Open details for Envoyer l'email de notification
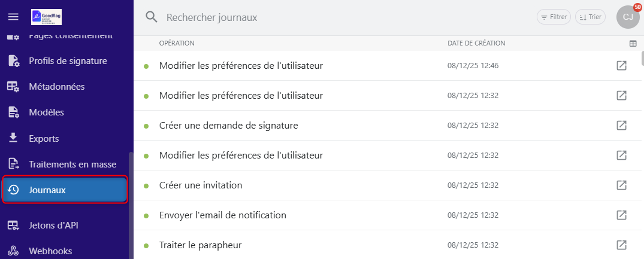Image resolution: width=644 pixels, height=259 pixels. [x=621, y=215]
